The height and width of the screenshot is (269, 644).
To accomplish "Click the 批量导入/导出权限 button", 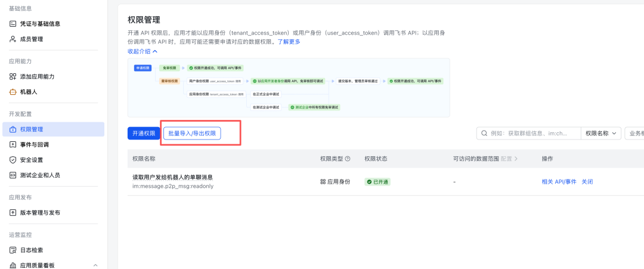I will click(x=192, y=134).
